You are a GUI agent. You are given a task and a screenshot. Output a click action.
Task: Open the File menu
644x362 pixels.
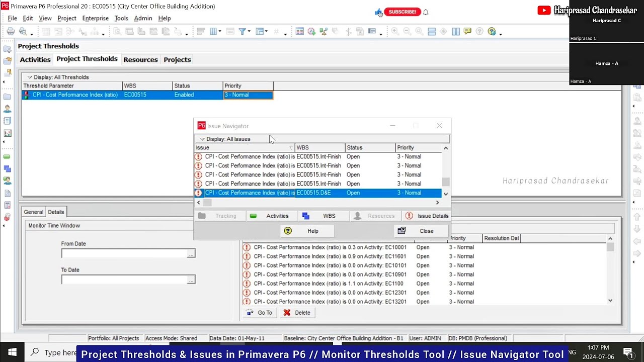pos(13,18)
